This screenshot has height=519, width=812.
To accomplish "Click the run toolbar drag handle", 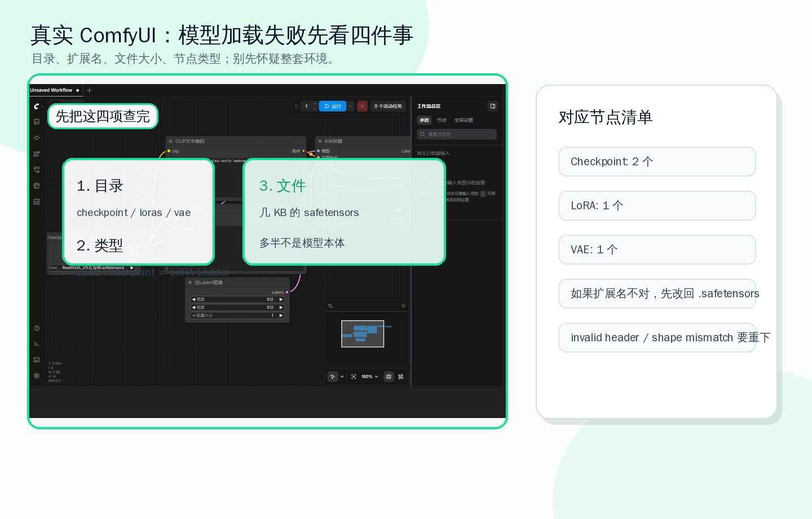I will click(297, 106).
